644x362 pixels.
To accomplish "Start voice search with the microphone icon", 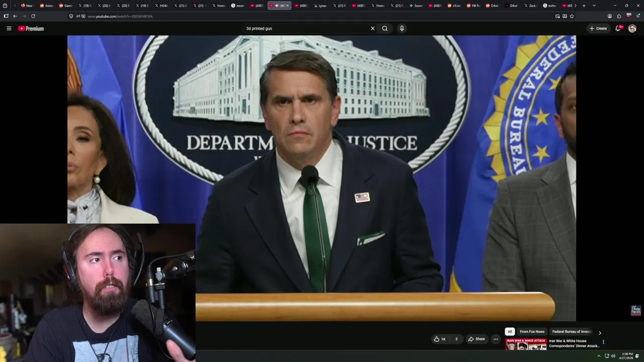I will [401, 29].
